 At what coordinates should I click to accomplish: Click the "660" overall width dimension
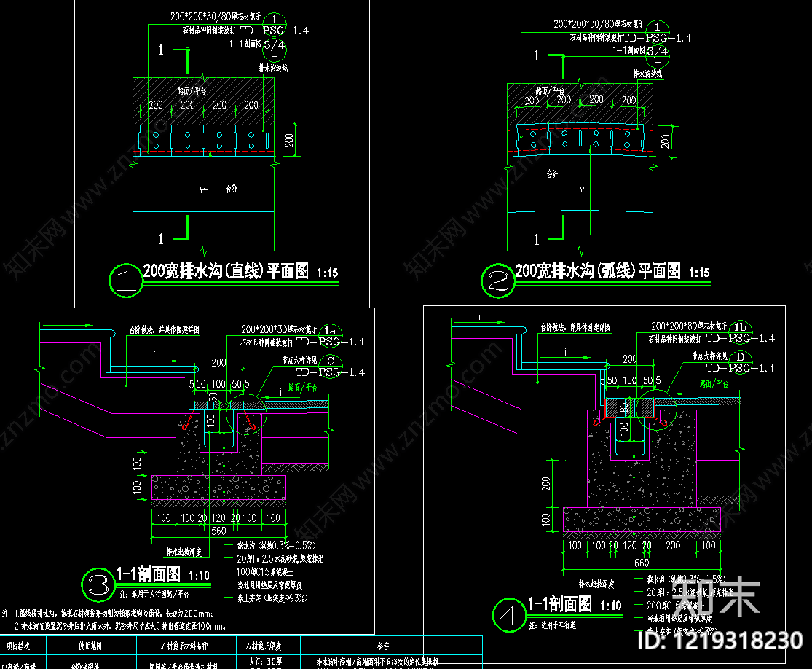[x=642, y=563]
